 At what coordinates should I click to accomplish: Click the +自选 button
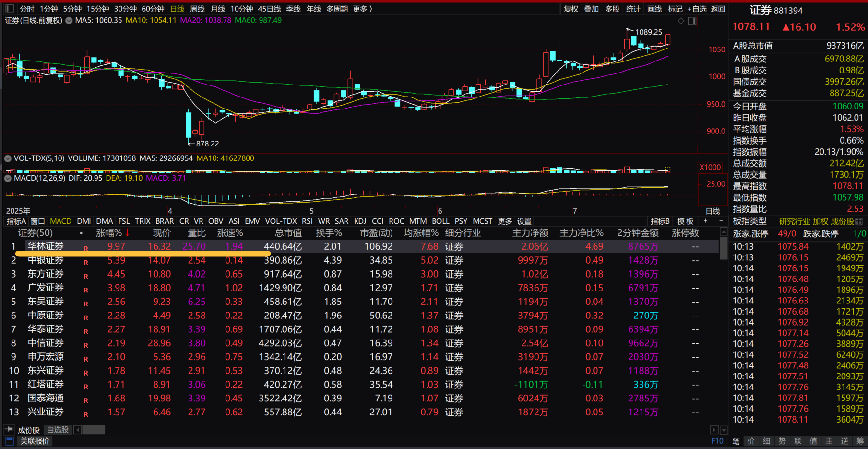coord(697,9)
